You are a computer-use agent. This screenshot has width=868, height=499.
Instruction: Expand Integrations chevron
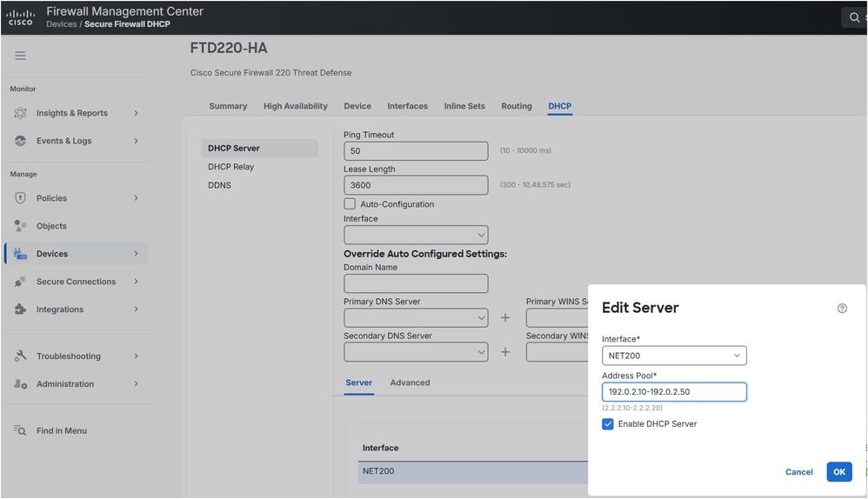(137, 309)
